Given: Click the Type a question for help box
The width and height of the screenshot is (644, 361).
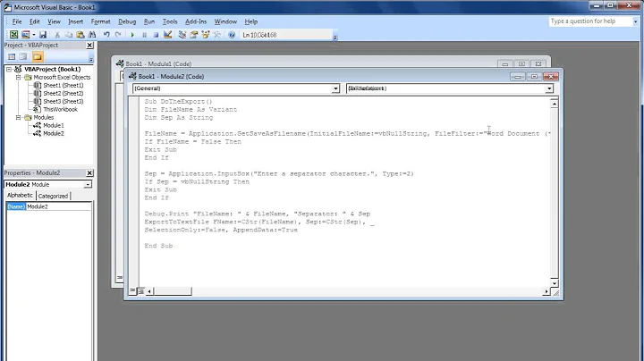Looking at the screenshot, I should tap(590, 21).
